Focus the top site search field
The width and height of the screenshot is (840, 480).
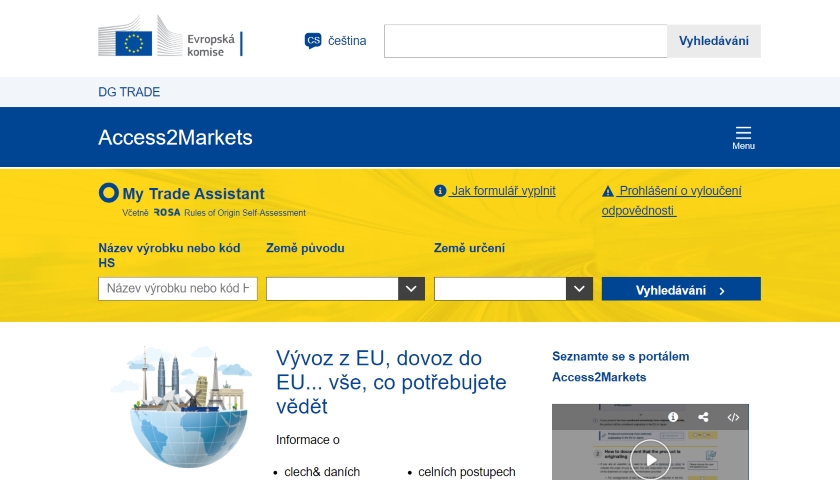pyautogui.click(x=526, y=41)
